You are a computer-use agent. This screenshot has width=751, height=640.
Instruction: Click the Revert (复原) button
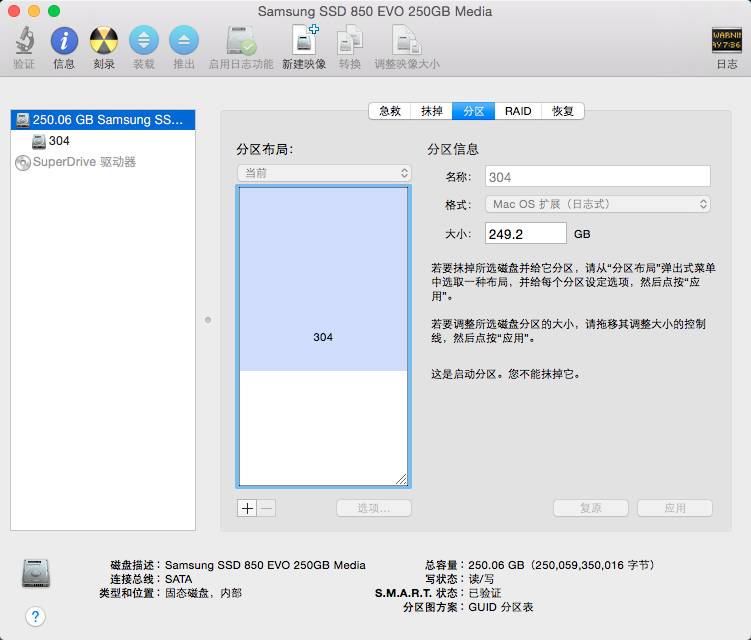coord(591,508)
